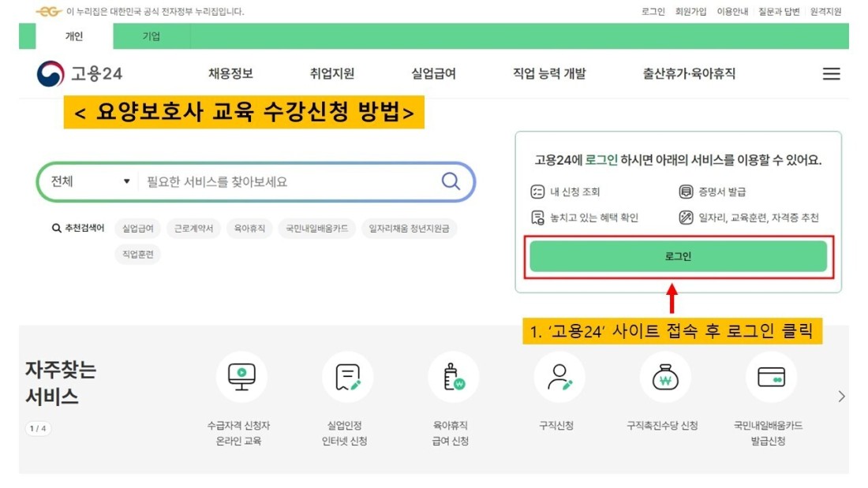Click 놓치고 있는 혜택 확인 icon

537,218
